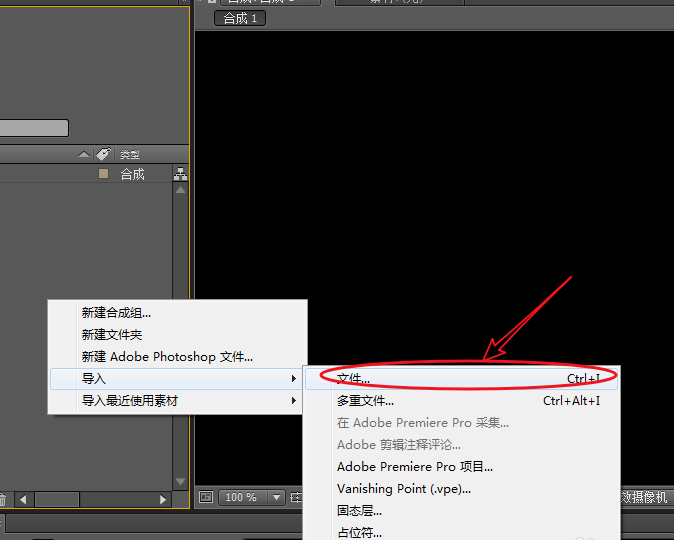Image resolution: width=674 pixels, height=540 pixels.
Task: Click the trash delete icon in project panel
Action: [x=2, y=500]
